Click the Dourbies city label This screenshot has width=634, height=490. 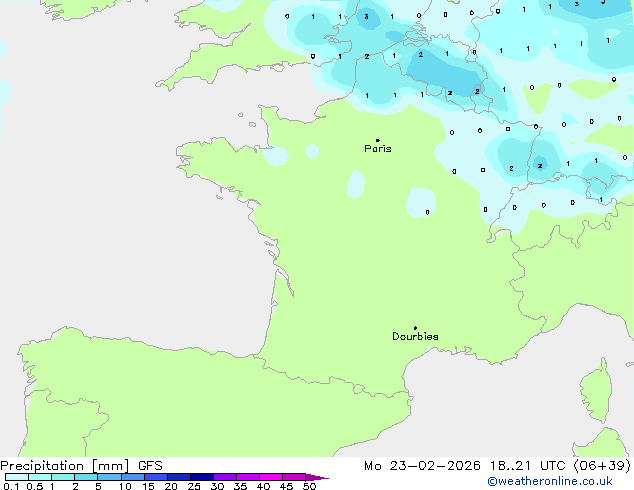pos(415,336)
